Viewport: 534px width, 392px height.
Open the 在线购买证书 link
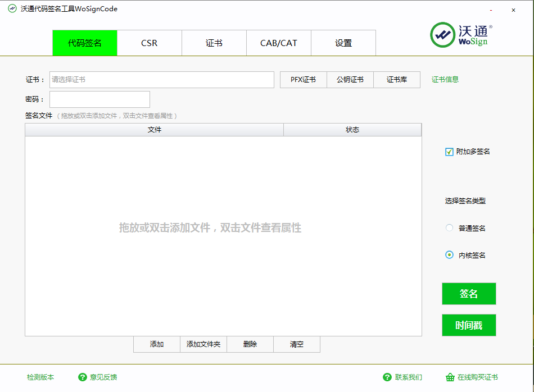click(x=477, y=377)
